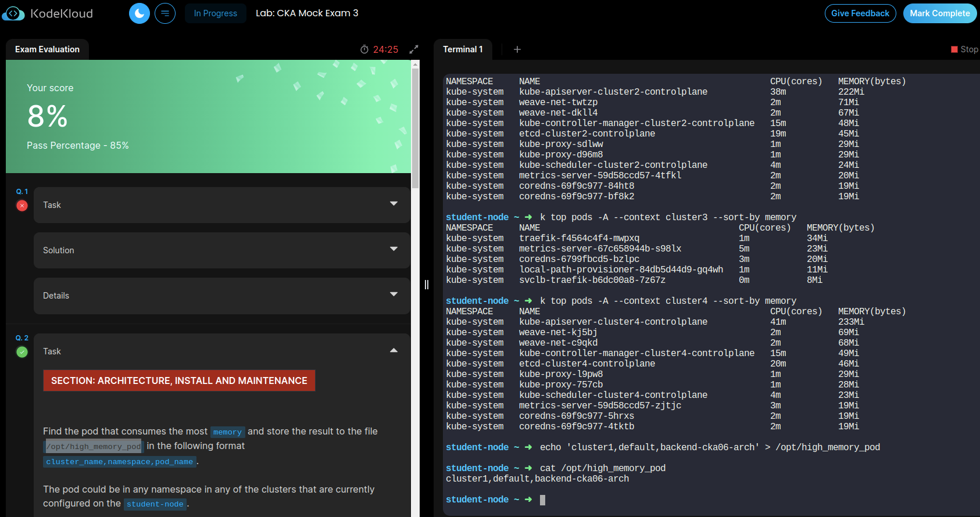Add a new terminal tab
The width and height of the screenshot is (980, 517).
517,49
